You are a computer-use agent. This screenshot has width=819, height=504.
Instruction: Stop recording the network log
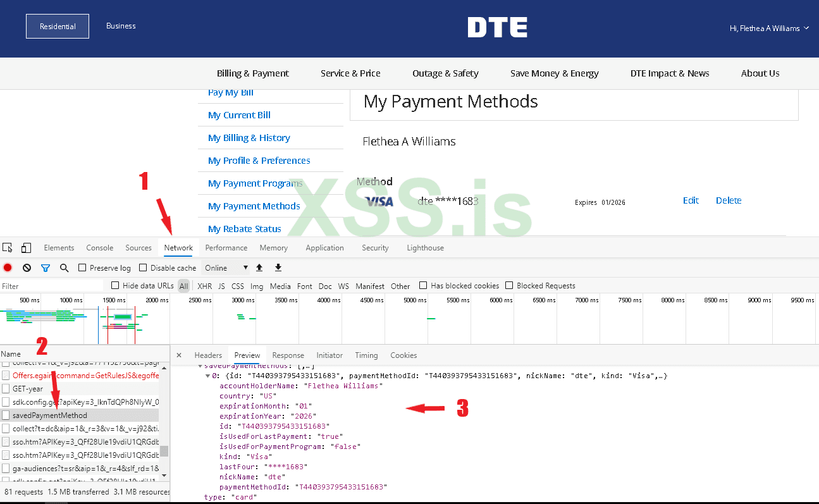tap(8, 268)
